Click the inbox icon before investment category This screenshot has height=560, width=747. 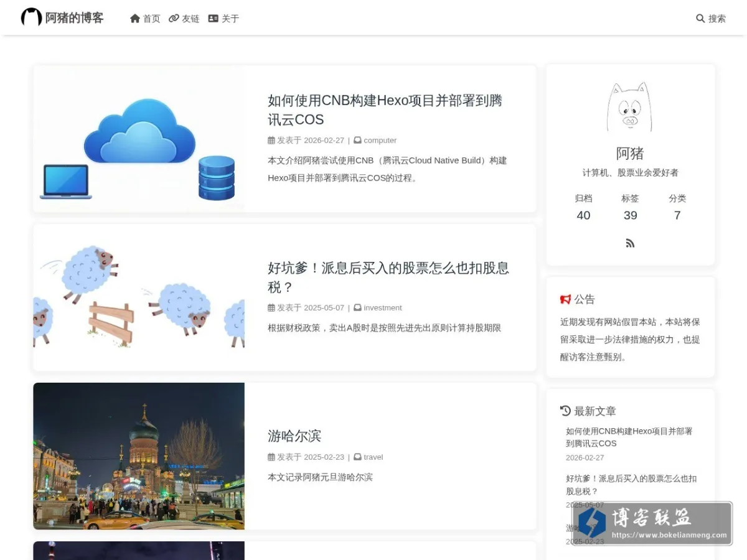[357, 308]
